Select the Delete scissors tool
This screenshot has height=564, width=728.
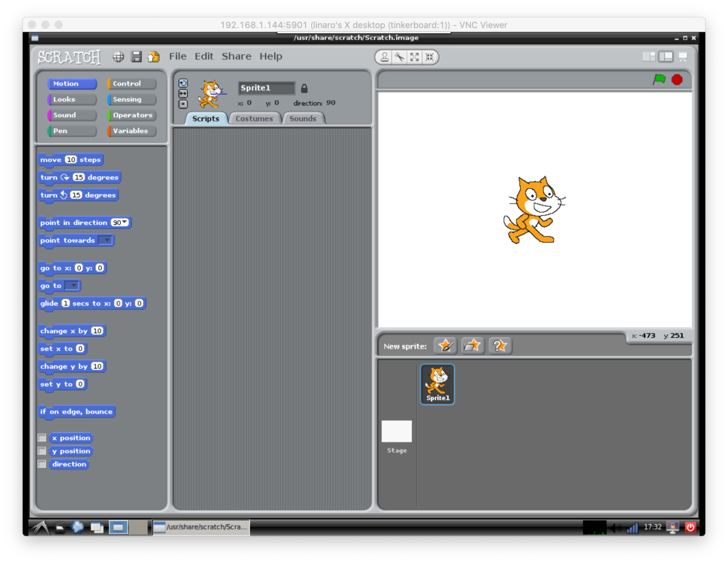point(399,57)
